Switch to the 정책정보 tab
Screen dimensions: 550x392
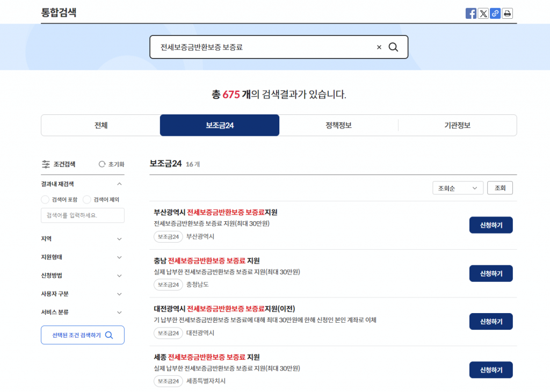pyautogui.click(x=338, y=125)
